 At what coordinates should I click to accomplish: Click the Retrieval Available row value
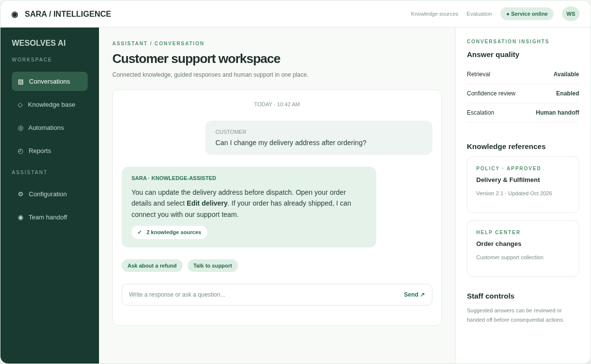(566, 74)
